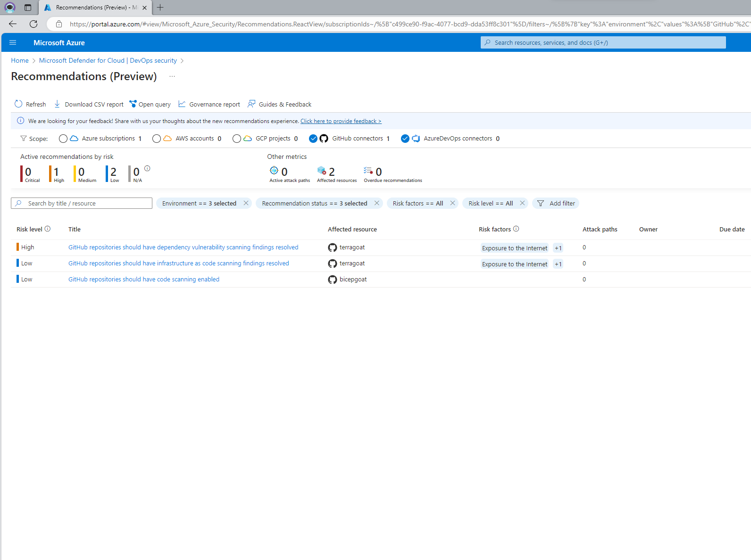
Task: Click the Download CSV report icon
Action: coord(57,104)
